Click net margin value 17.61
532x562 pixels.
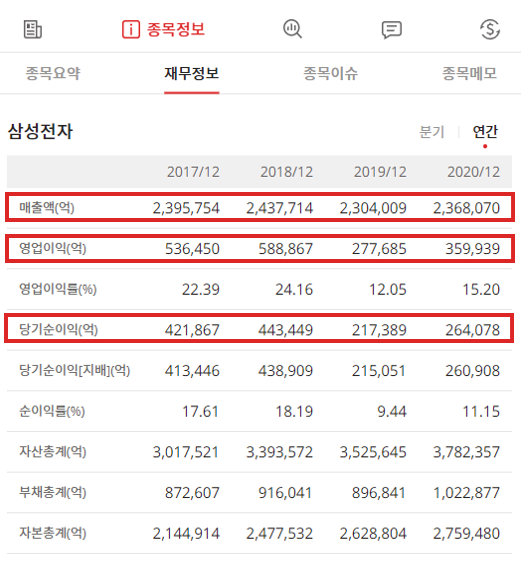(x=201, y=411)
